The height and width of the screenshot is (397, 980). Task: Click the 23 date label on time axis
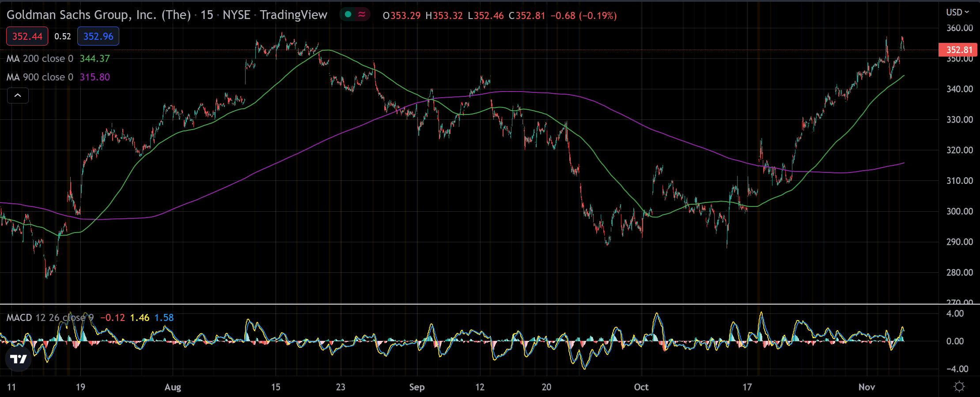(341, 387)
